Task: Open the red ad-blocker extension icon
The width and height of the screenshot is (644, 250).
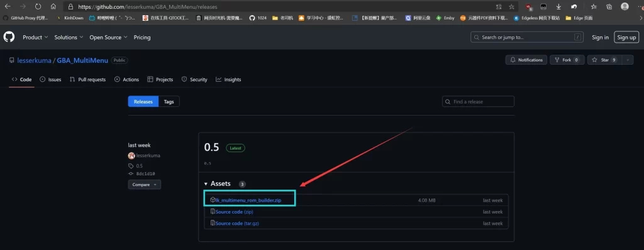Action: pos(528,6)
